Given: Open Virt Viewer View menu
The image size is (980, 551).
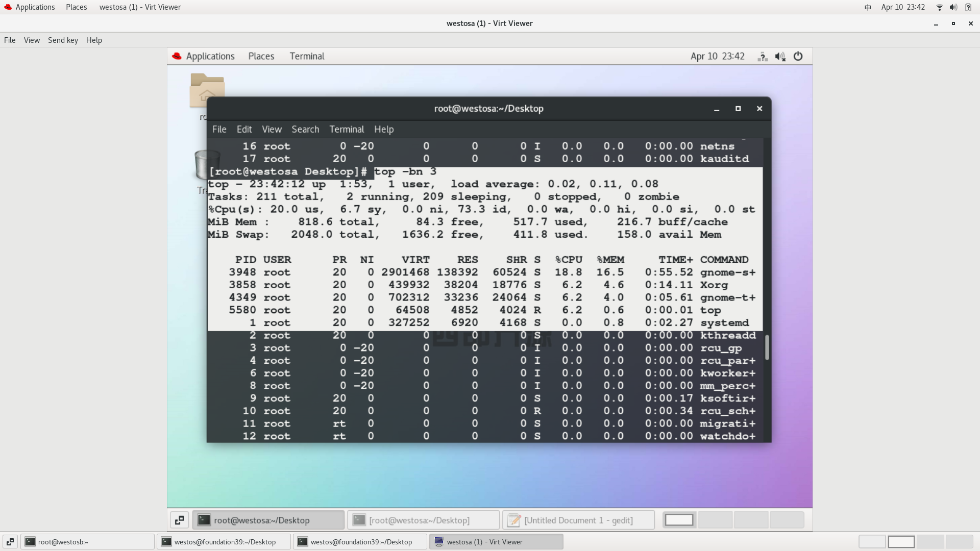Looking at the screenshot, I should 32,40.
